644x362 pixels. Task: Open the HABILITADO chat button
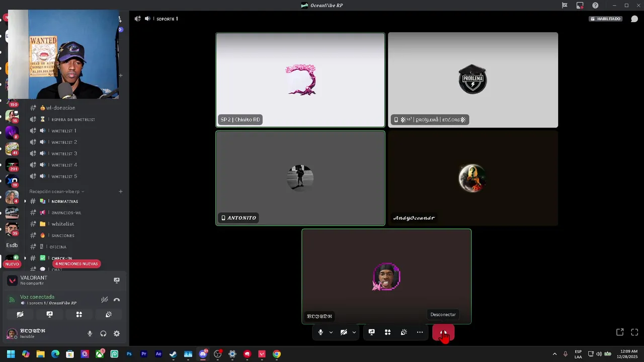point(606,19)
